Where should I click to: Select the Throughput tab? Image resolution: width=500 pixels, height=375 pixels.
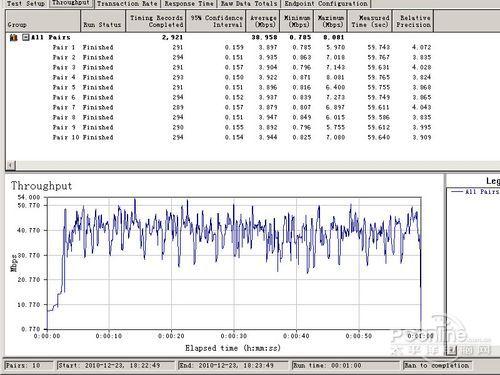[71, 3]
